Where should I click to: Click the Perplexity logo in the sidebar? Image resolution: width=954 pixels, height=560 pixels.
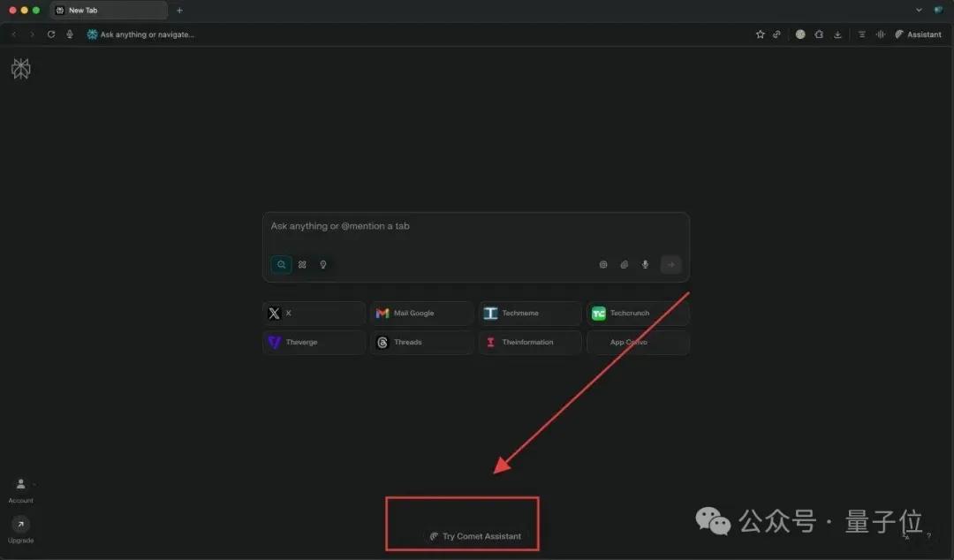[20, 70]
